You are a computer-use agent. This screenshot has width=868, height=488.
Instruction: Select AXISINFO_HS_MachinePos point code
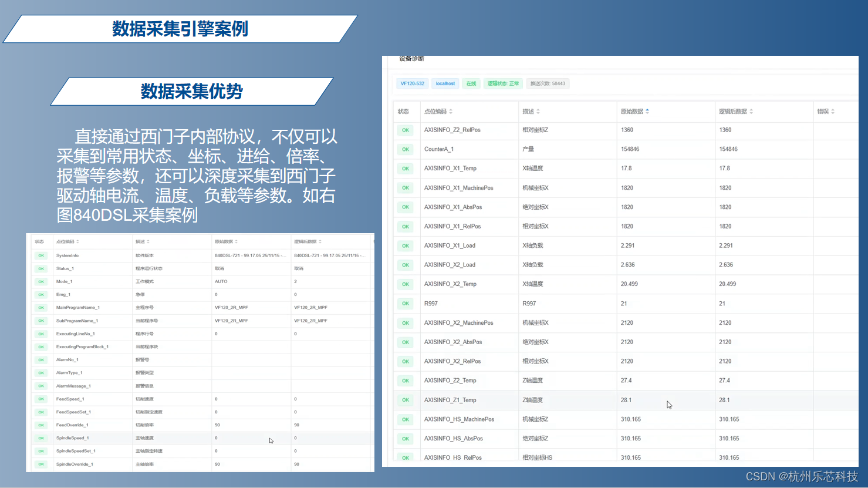(x=460, y=419)
